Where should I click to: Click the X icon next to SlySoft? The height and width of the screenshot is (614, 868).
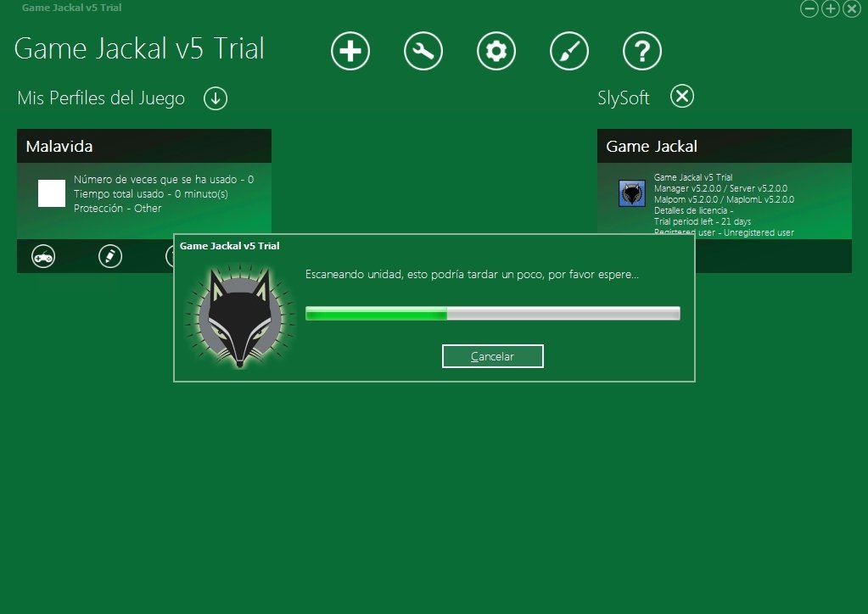pyautogui.click(x=682, y=96)
